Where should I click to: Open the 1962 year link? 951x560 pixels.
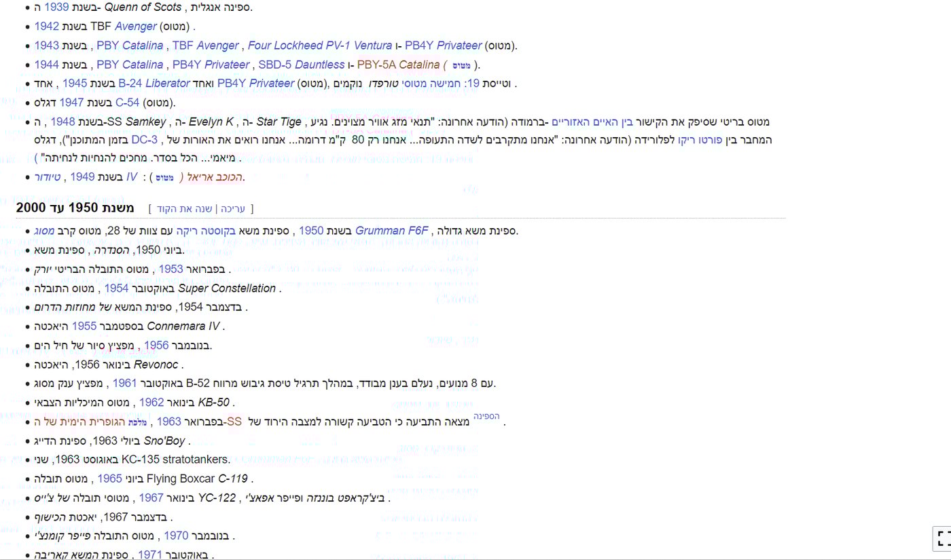(x=151, y=403)
